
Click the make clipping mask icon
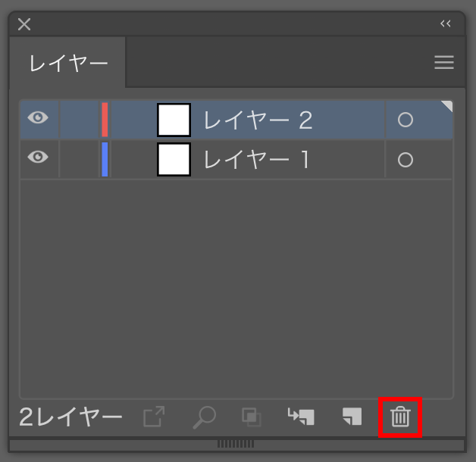(252, 417)
